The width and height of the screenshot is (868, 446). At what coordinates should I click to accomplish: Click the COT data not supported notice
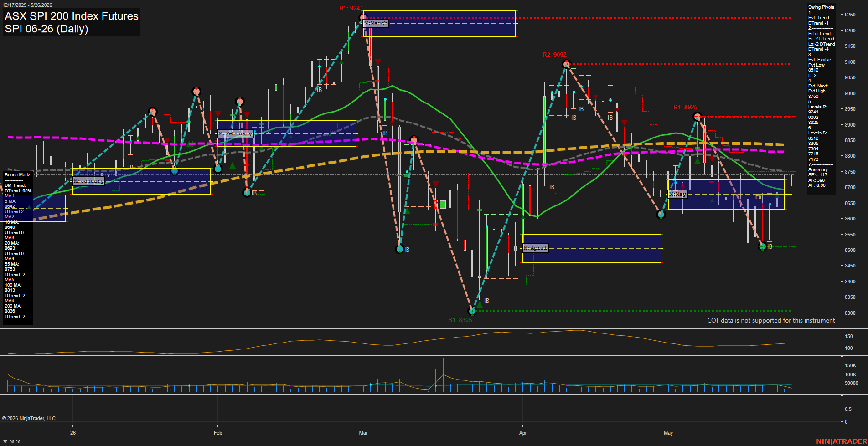click(x=771, y=321)
